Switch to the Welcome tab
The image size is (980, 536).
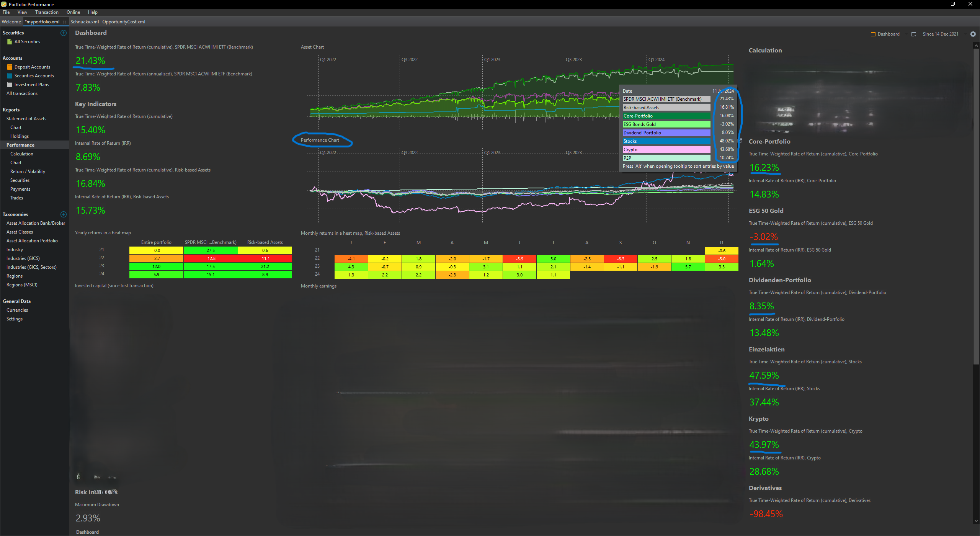[x=11, y=22]
